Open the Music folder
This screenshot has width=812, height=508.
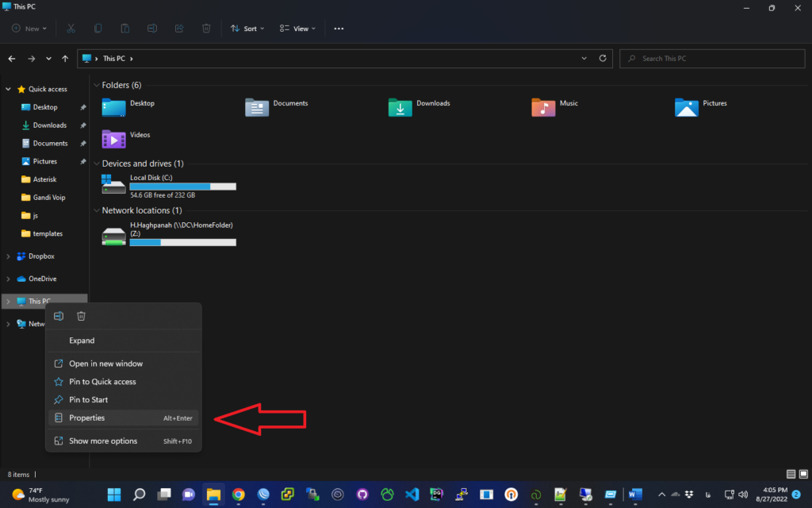[543, 107]
